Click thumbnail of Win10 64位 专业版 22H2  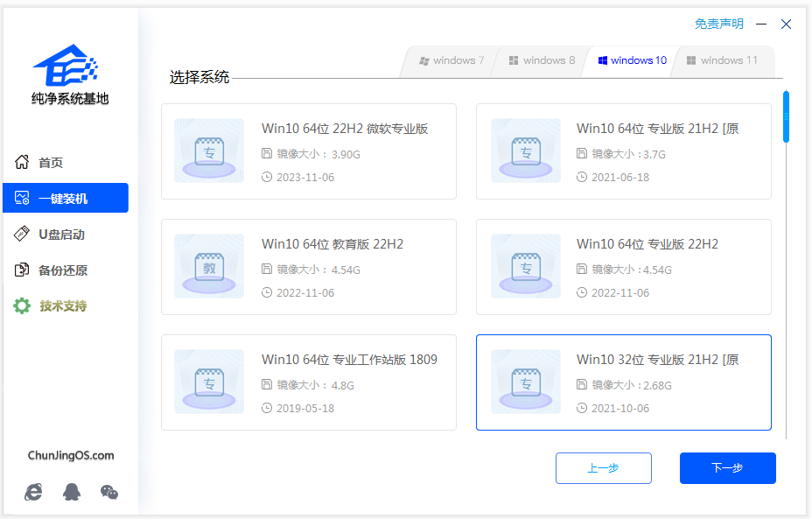pos(526,266)
